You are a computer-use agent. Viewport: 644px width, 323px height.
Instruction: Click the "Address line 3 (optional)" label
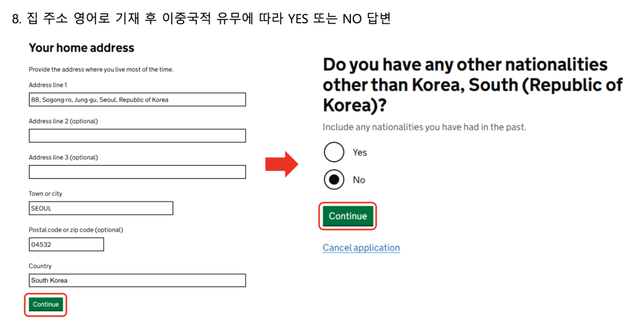pos(63,157)
